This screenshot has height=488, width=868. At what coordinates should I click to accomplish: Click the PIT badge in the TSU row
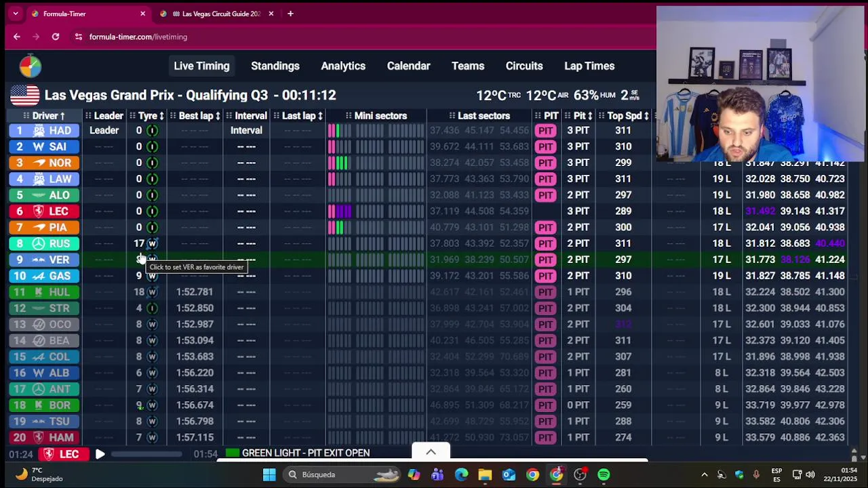(x=546, y=422)
